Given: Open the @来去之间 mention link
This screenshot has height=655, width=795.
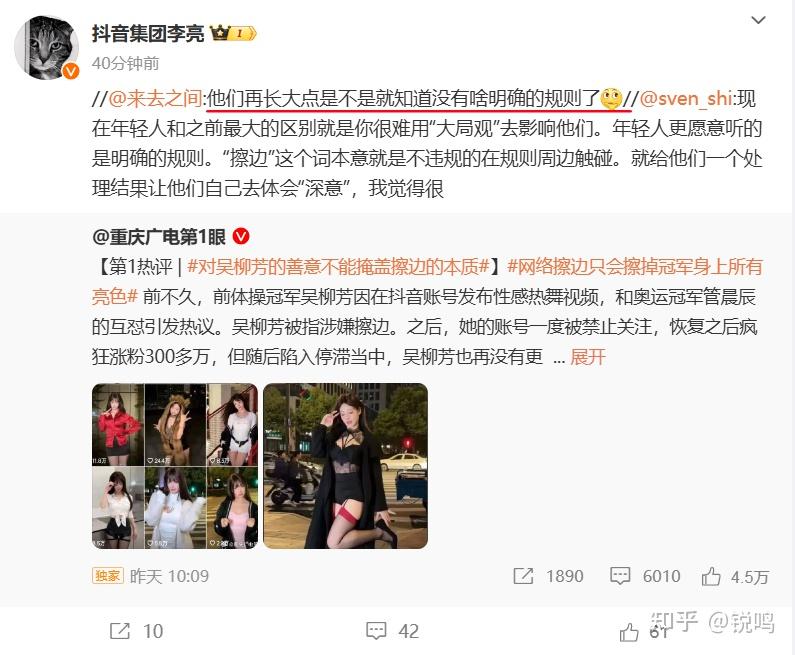Looking at the screenshot, I should pyautogui.click(x=155, y=98).
